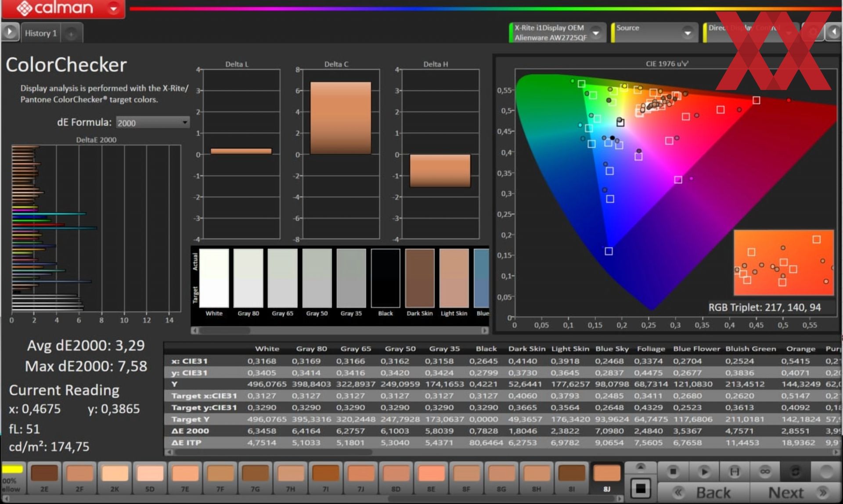Click the Delta C chart bar
Image resolution: width=843 pixels, height=504 pixels.
point(341,118)
